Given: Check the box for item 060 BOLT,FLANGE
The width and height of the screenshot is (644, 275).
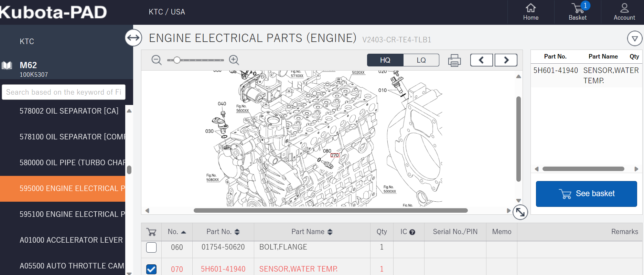Looking at the screenshot, I should [151, 247].
